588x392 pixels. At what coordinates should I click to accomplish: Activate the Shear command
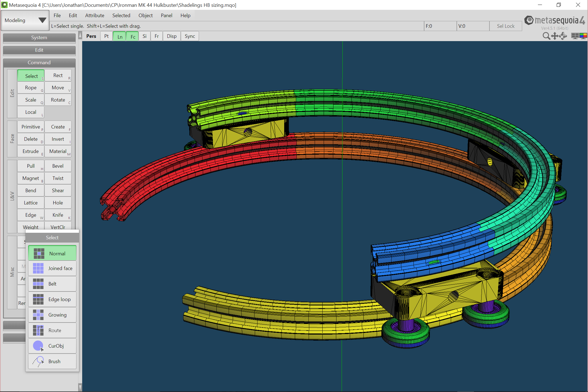point(58,191)
